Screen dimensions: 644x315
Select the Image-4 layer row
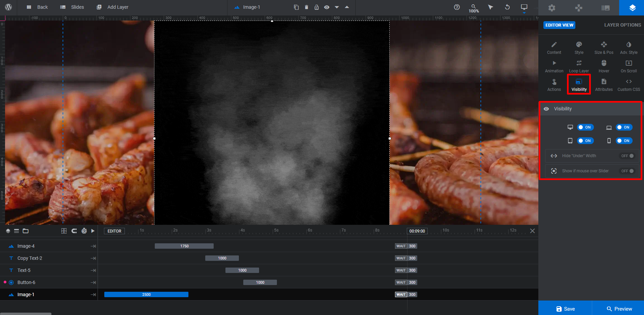click(x=49, y=246)
